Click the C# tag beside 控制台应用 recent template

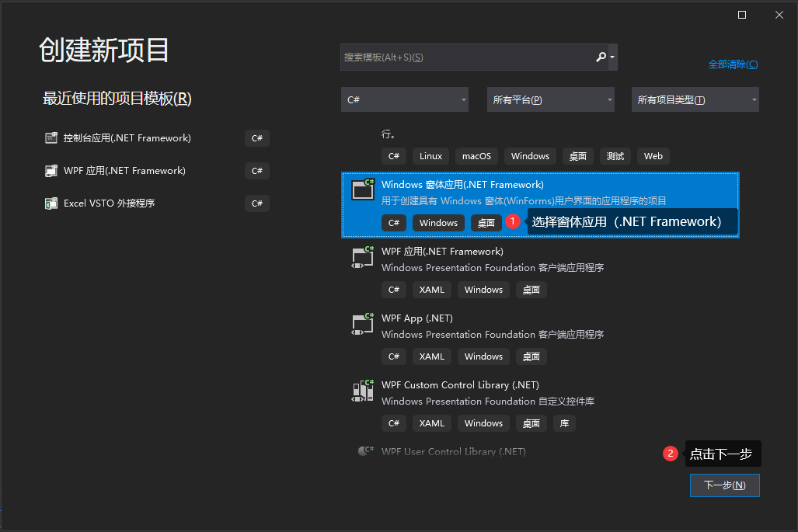(257, 138)
